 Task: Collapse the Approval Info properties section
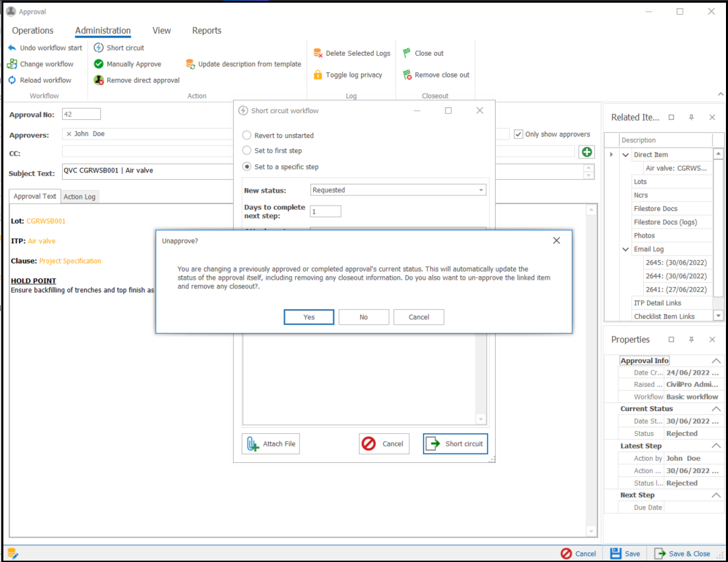coord(716,361)
